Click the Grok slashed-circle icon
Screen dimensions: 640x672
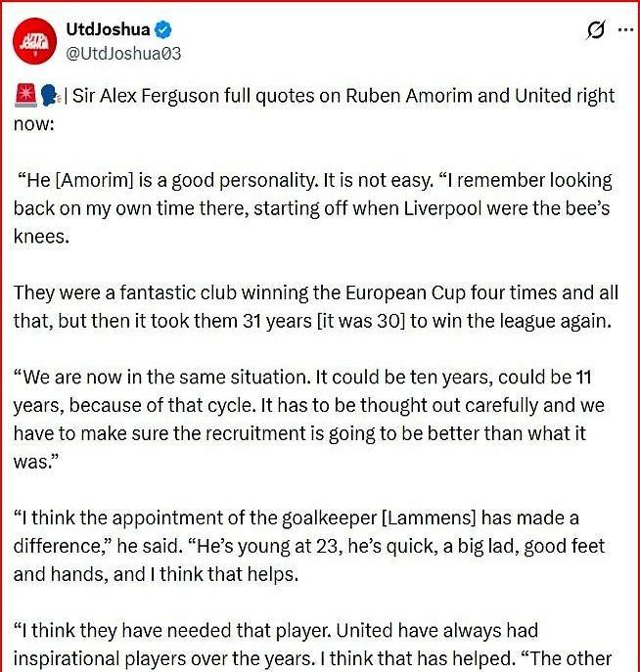point(594,30)
